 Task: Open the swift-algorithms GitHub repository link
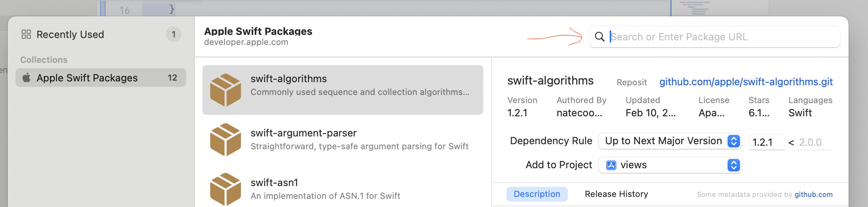(x=746, y=82)
